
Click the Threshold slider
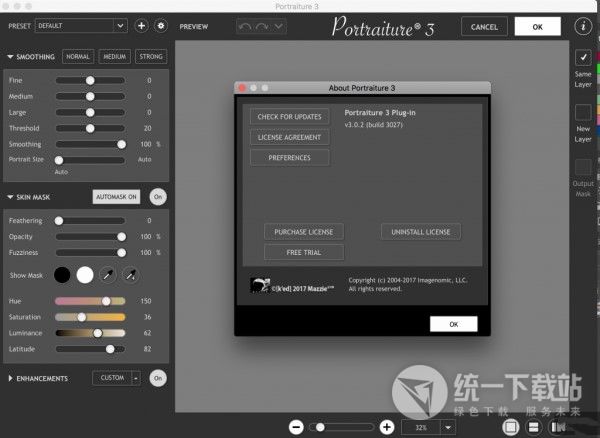tap(90, 129)
